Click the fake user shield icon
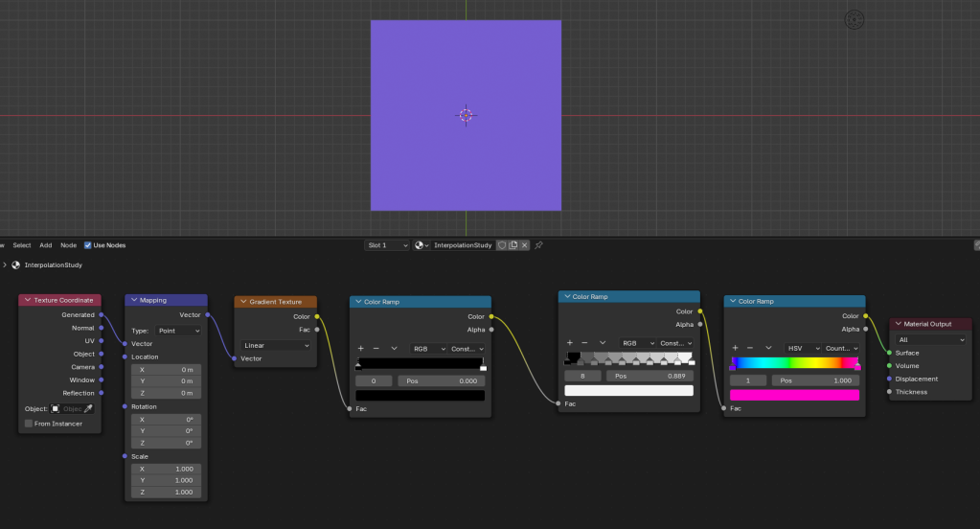Image resolution: width=980 pixels, height=529 pixels. point(501,245)
